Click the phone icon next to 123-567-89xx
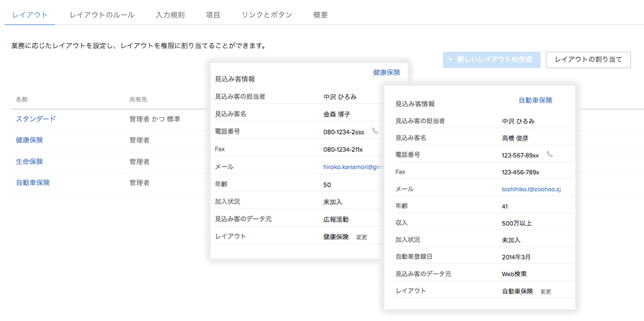This screenshot has width=644, height=321. tap(549, 155)
